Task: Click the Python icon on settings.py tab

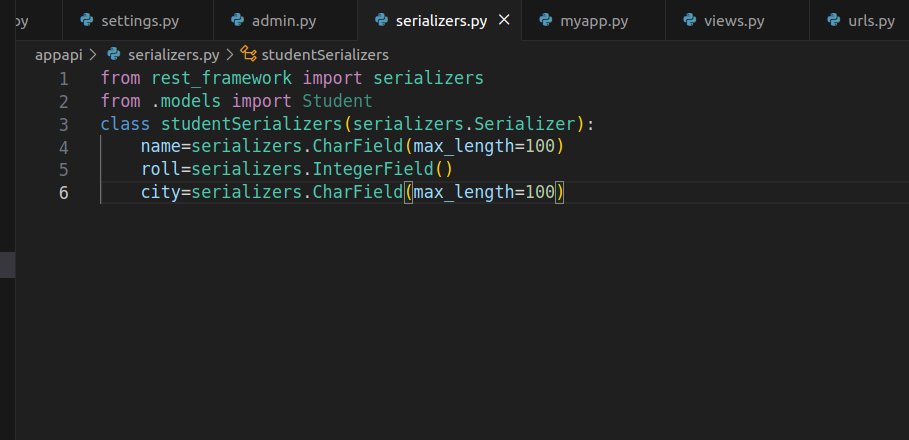Action: coord(87,20)
